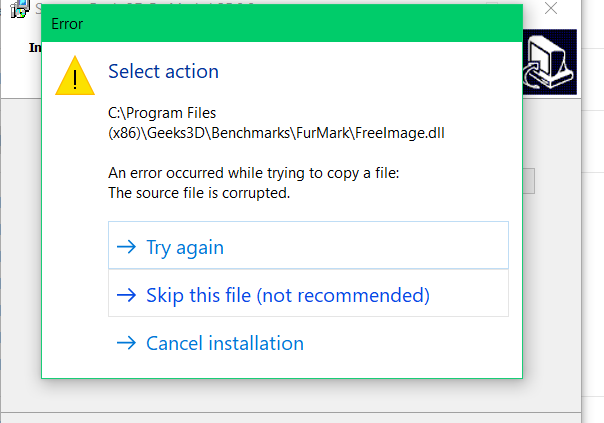Click the Select action heading
Image resolution: width=604 pixels, height=423 pixels.
pos(163,71)
